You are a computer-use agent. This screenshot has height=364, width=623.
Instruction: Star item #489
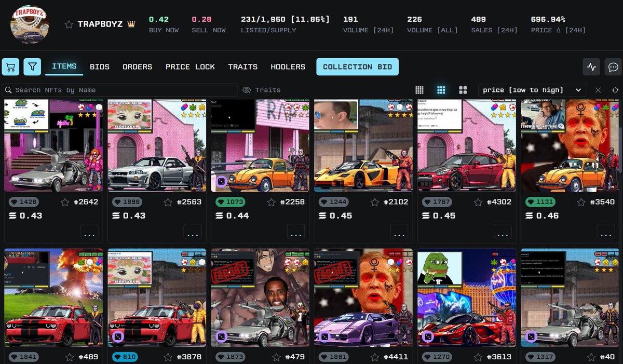tap(70, 357)
